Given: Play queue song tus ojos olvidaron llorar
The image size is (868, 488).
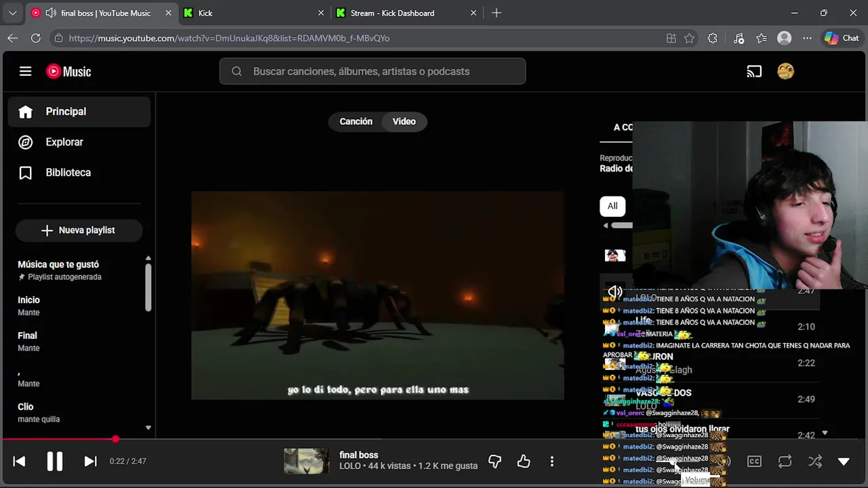Looking at the screenshot, I should 682,429.
